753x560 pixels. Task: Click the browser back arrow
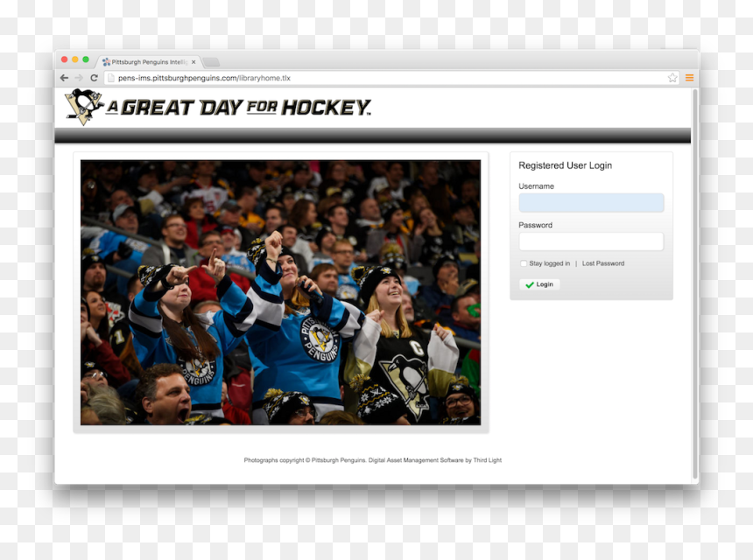[x=64, y=78]
